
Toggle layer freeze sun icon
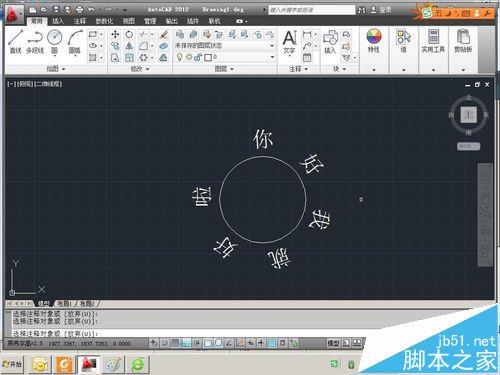click(x=189, y=57)
